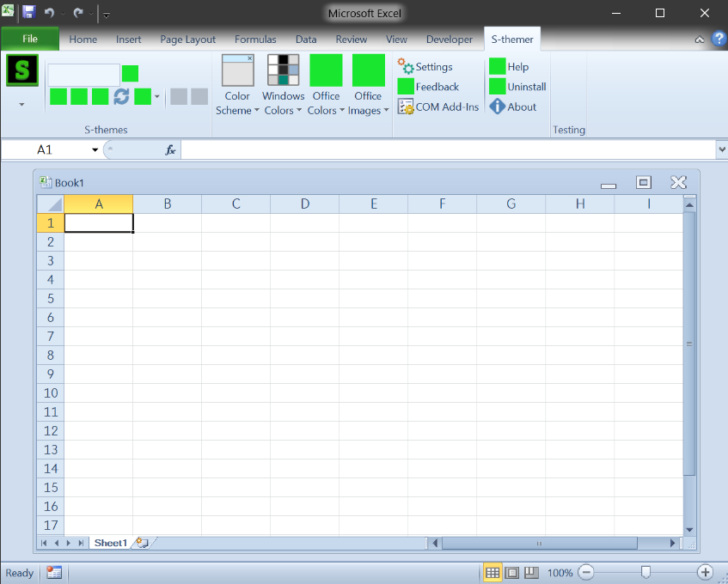The image size is (728, 584).
Task: Open the Office Images dropdown
Action: coord(368,85)
